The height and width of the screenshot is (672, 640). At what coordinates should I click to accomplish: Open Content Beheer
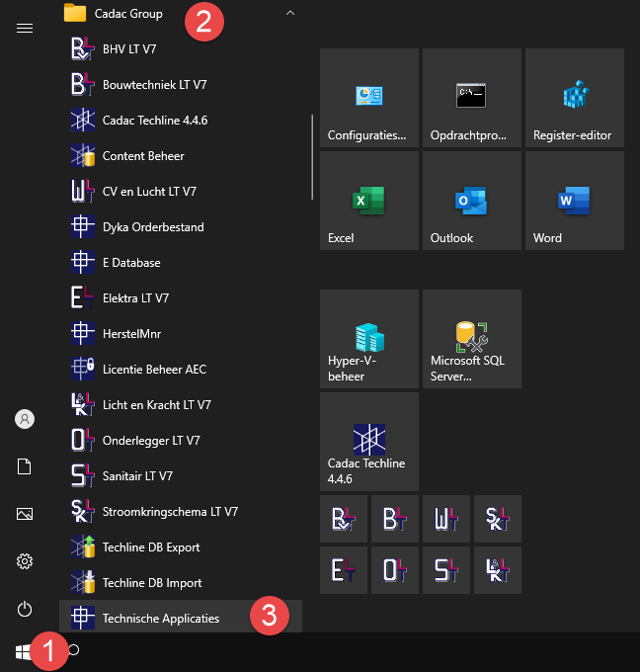(x=181, y=155)
